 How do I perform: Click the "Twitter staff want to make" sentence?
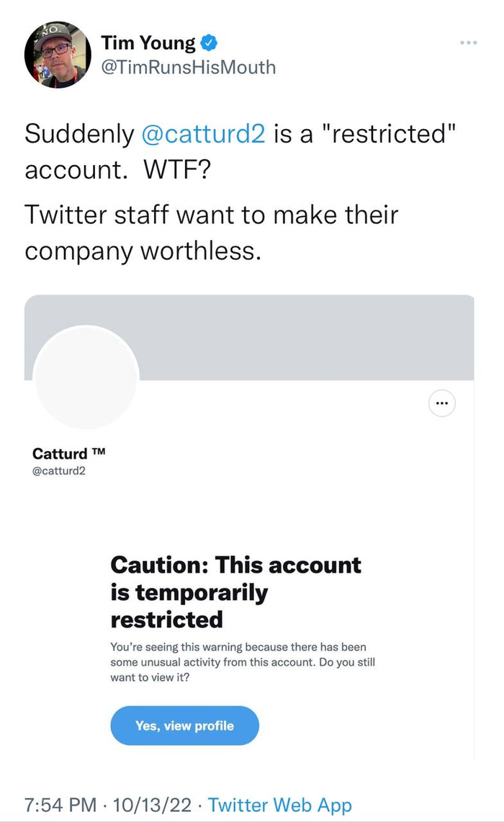click(x=211, y=215)
